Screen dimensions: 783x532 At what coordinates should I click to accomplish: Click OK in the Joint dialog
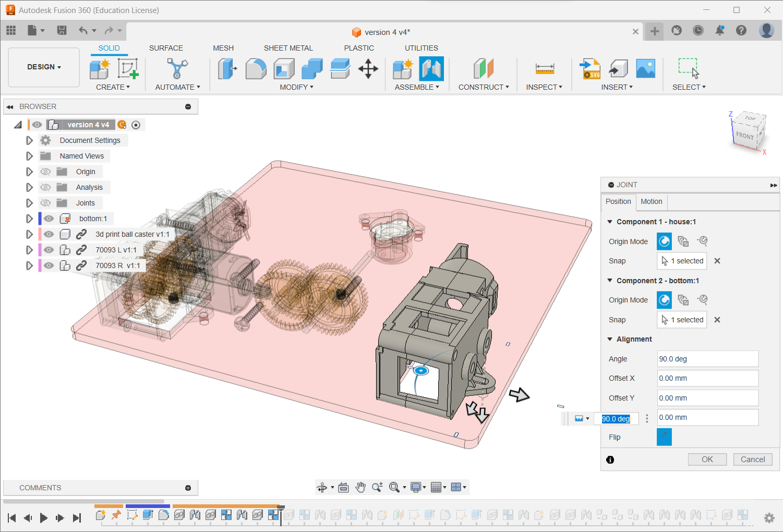pyautogui.click(x=707, y=460)
